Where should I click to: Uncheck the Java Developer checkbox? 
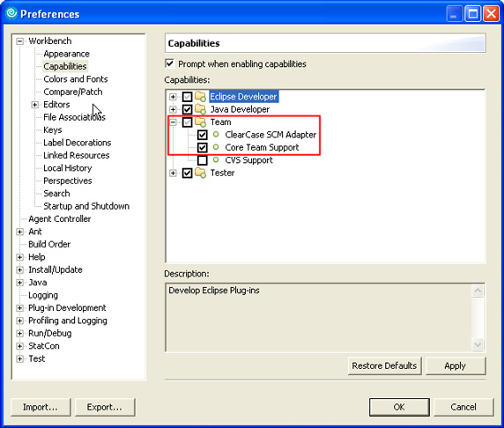(187, 109)
